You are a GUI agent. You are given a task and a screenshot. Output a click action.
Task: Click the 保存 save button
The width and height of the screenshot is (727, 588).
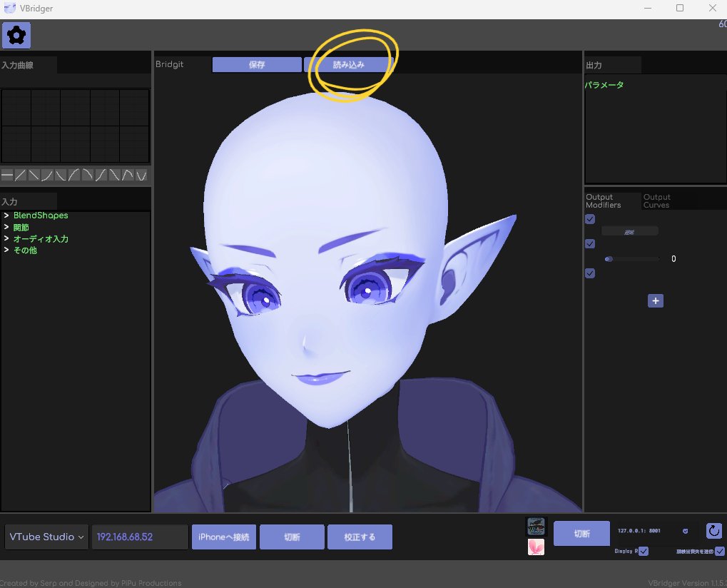(x=257, y=64)
